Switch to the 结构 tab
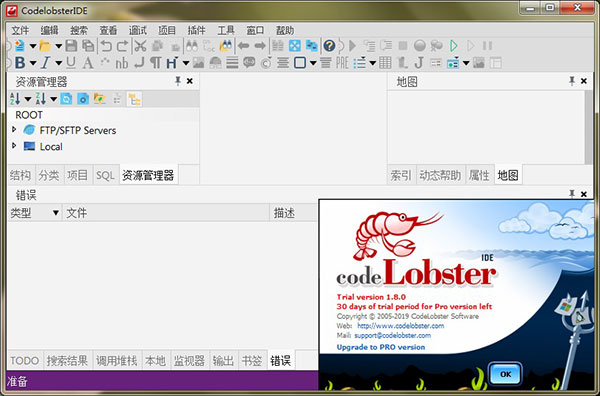Screen dimensions: 600x396 [20, 175]
